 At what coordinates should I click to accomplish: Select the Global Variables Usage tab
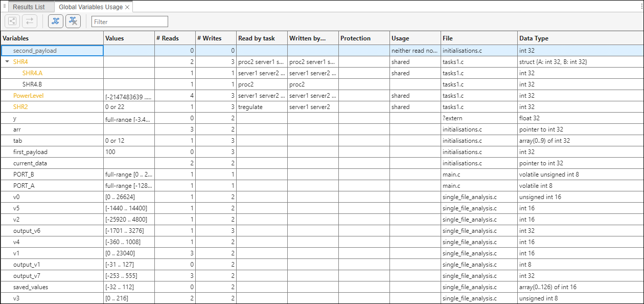(x=90, y=7)
